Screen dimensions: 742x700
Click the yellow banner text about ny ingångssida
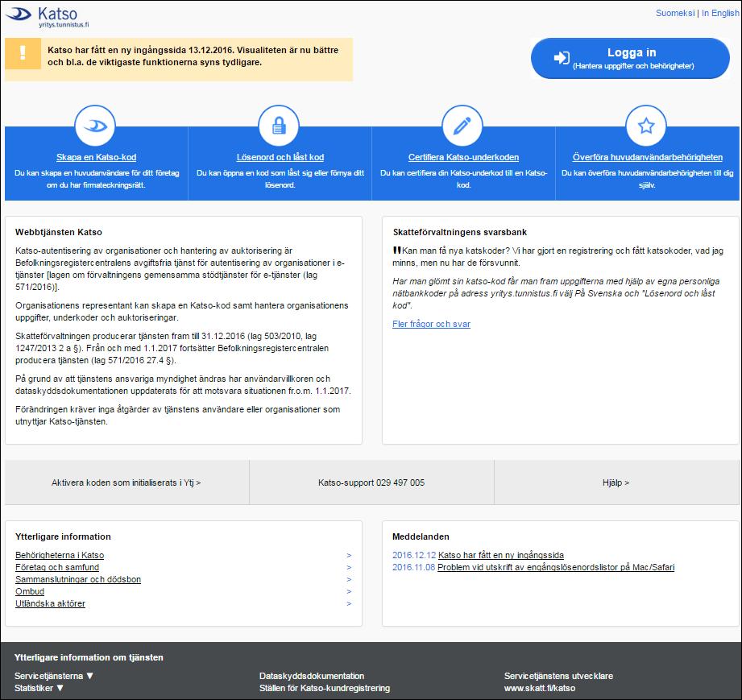193,56
